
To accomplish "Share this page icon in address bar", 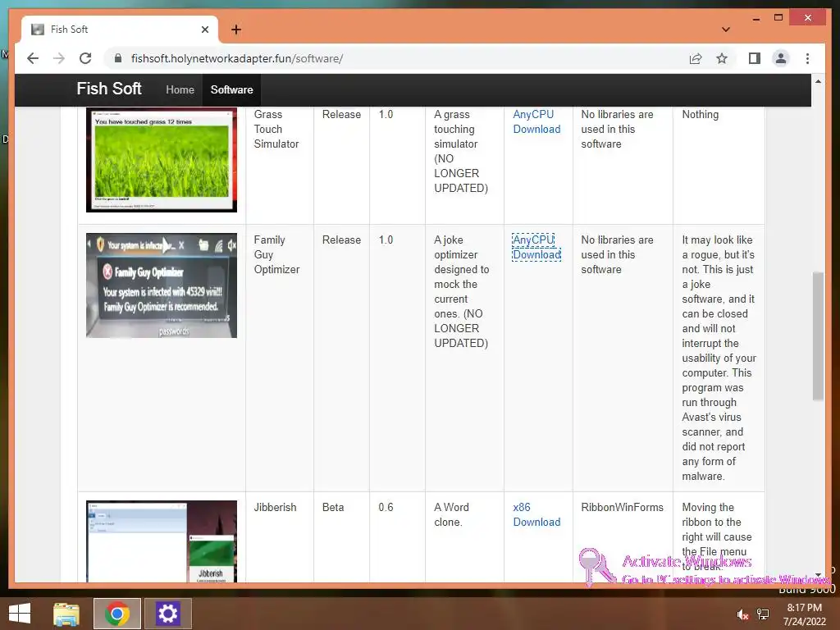I will click(696, 58).
